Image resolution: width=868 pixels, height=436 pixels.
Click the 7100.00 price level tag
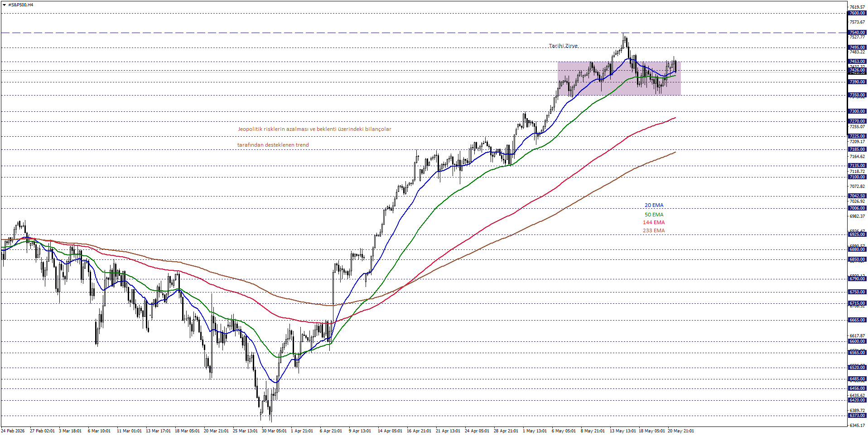(x=857, y=177)
